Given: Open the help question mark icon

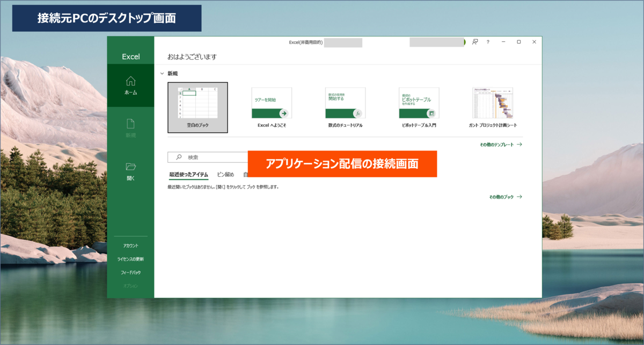Looking at the screenshot, I should pyautogui.click(x=488, y=42).
